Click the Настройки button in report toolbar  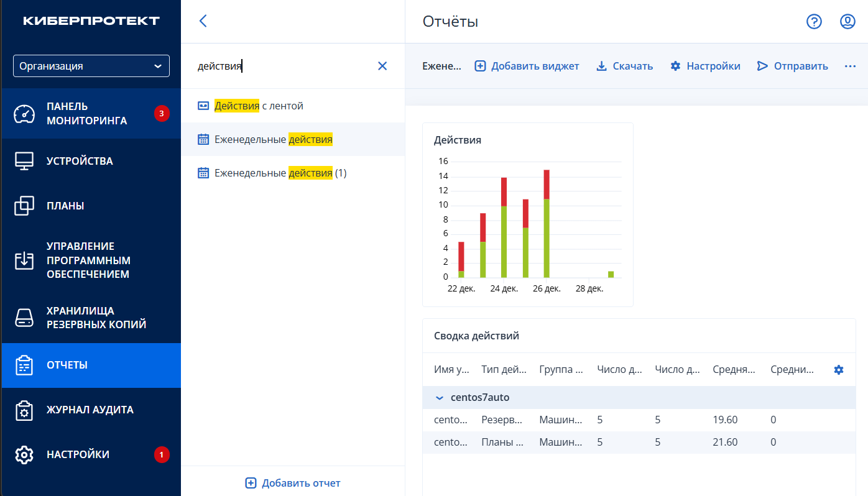pyautogui.click(x=705, y=66)
